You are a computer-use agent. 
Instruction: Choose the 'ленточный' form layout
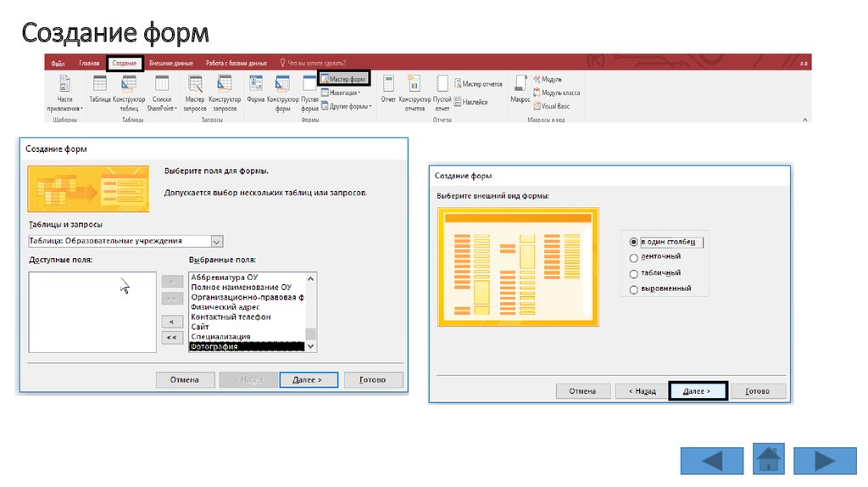[634, 257]
